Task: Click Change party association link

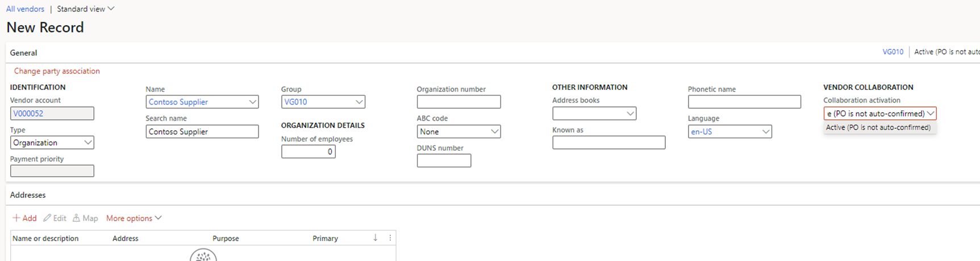Action: tap(57, 71)
